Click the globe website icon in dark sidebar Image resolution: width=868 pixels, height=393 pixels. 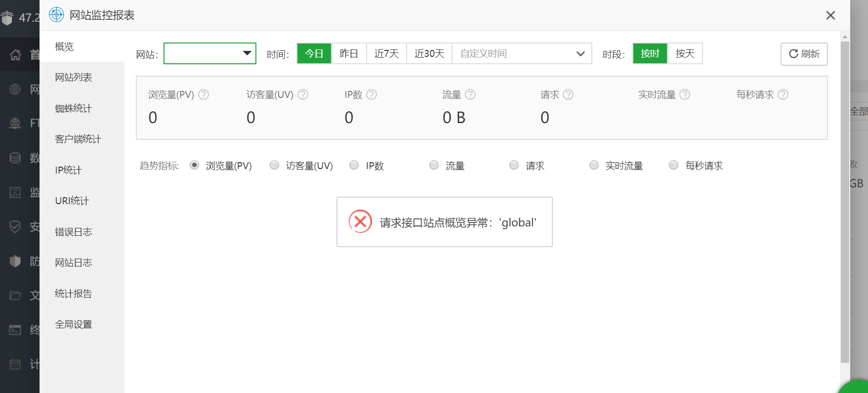point(15,89)
